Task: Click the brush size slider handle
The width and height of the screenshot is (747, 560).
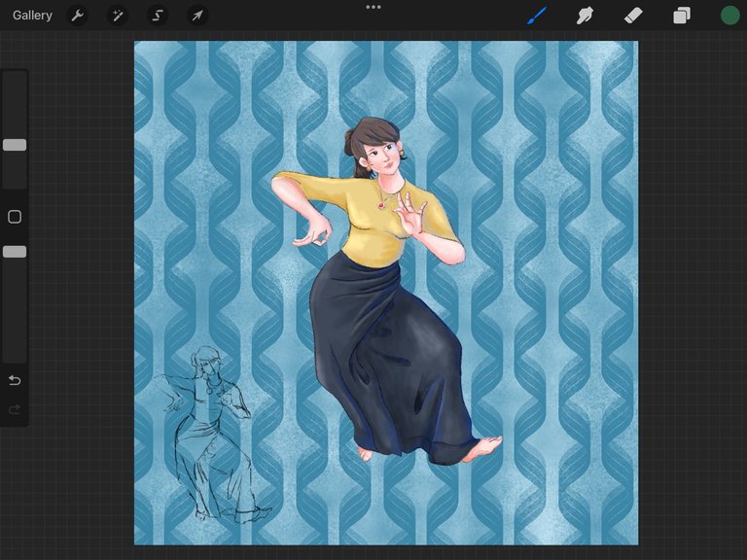Action: 15,145
